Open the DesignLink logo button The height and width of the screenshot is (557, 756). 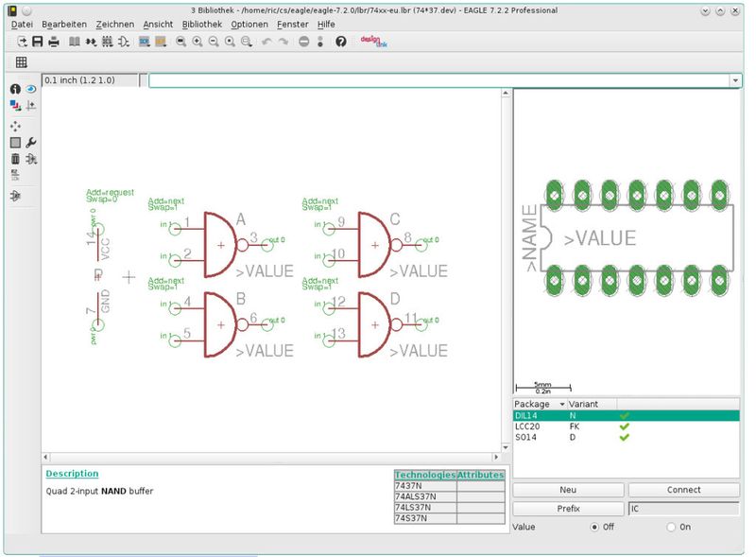pos(373,42)
